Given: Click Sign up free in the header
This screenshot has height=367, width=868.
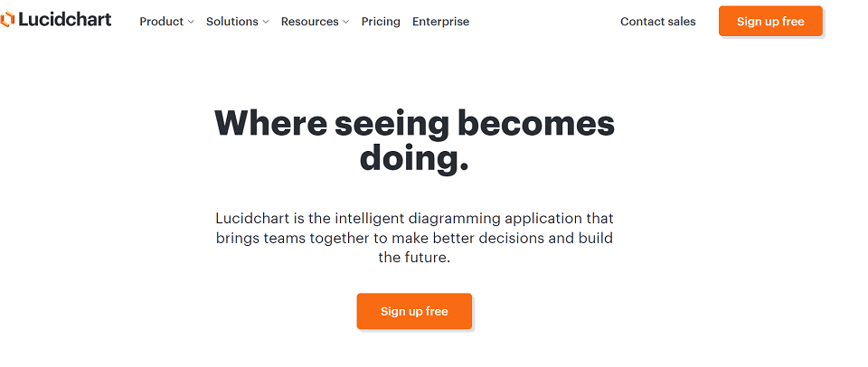Looking at the screenshot, I should coord(770,21).
